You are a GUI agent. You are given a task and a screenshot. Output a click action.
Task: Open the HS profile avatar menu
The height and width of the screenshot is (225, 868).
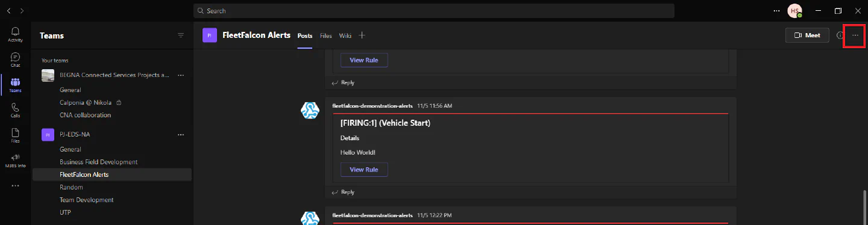click(795, 11)
